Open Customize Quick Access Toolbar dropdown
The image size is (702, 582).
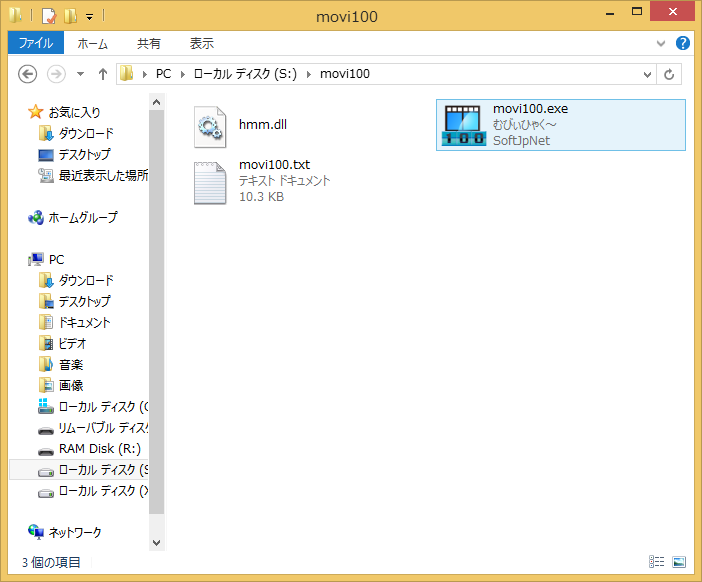coord(90,17)
